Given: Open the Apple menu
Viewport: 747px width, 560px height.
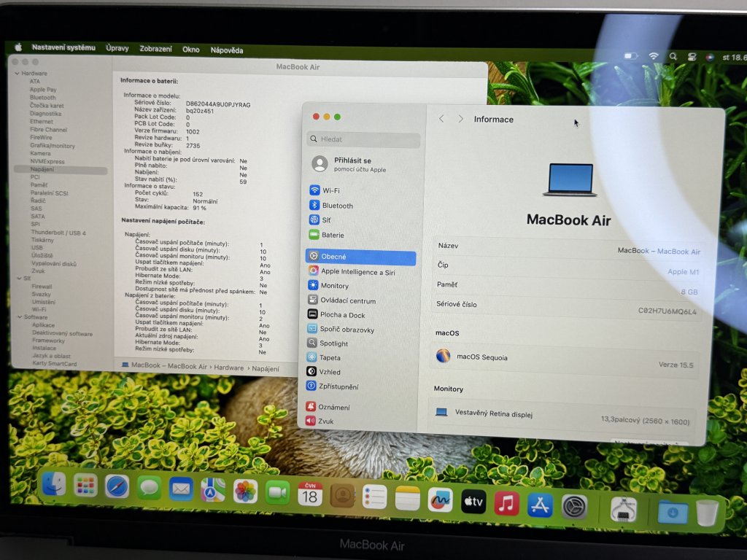Looking at the screenshot, I should (x=18, y=47).
